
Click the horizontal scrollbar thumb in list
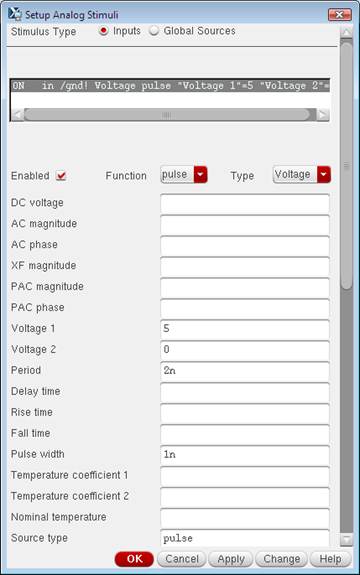click(x=167, y=115)
